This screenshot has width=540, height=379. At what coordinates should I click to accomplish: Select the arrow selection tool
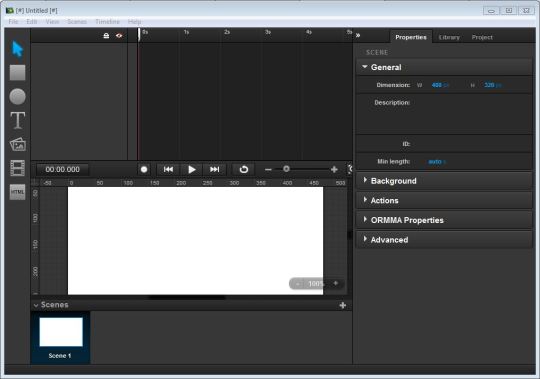17,49
